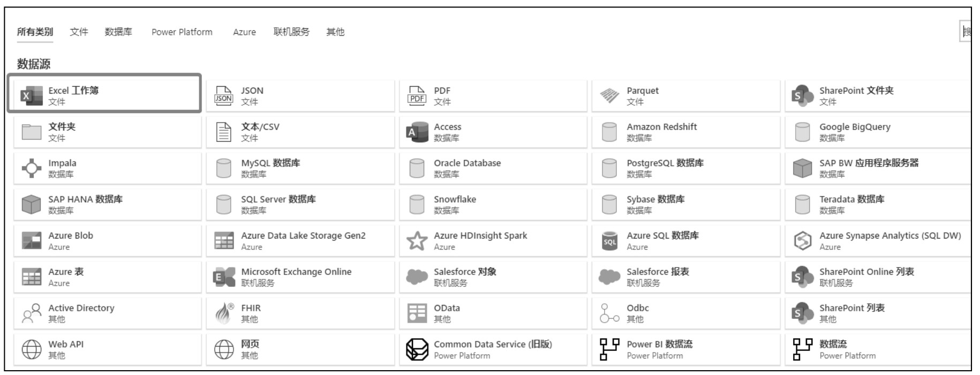Switch to the Azure category tab
The image size is (980, 375).
[x=244, y=32]
